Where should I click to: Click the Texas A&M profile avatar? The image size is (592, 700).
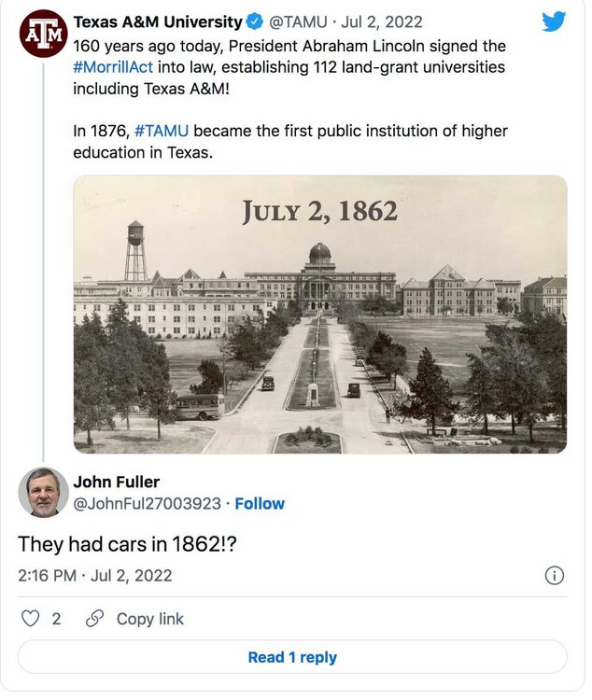click(x=43, y=34)
